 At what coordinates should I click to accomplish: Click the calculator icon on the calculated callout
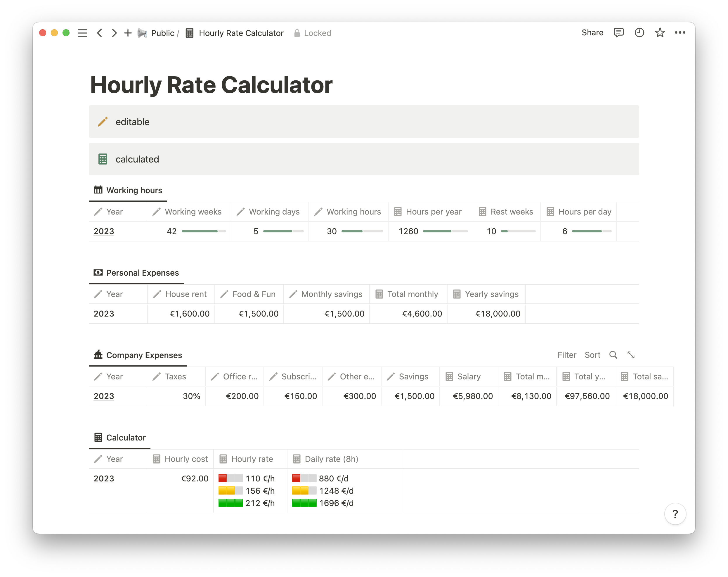click(x=103, y=159)
